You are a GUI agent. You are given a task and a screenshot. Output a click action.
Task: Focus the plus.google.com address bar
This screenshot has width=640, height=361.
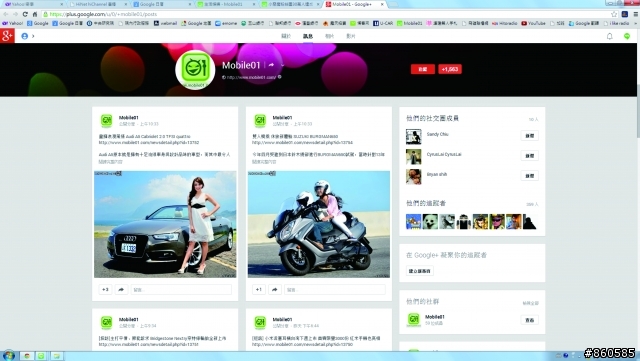[x=327, y=14]
